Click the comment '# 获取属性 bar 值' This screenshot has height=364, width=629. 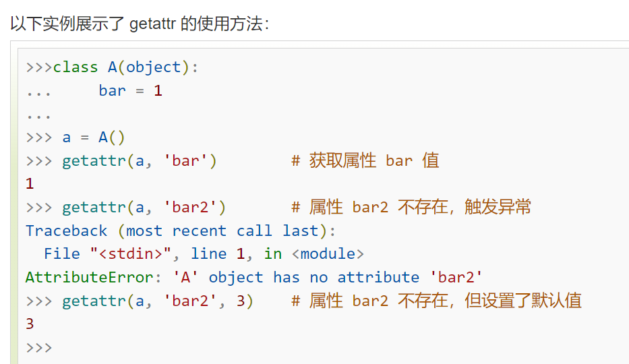pos(365,160)
